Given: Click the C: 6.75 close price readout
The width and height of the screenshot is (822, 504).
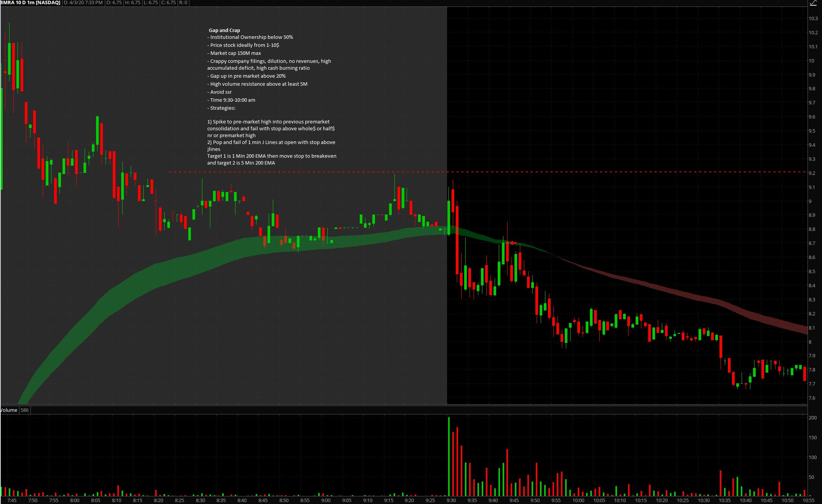Looking at the screenshot, I should click(168, 3).
